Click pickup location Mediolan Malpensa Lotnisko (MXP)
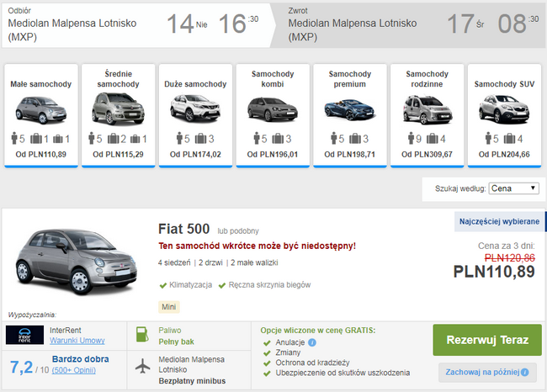 [72, 29]
